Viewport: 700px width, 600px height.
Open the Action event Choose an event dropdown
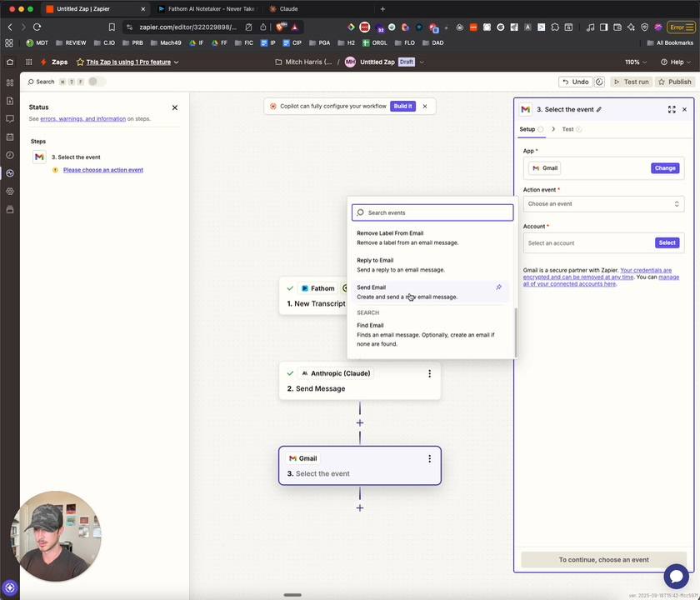click(x=603, y=204)
